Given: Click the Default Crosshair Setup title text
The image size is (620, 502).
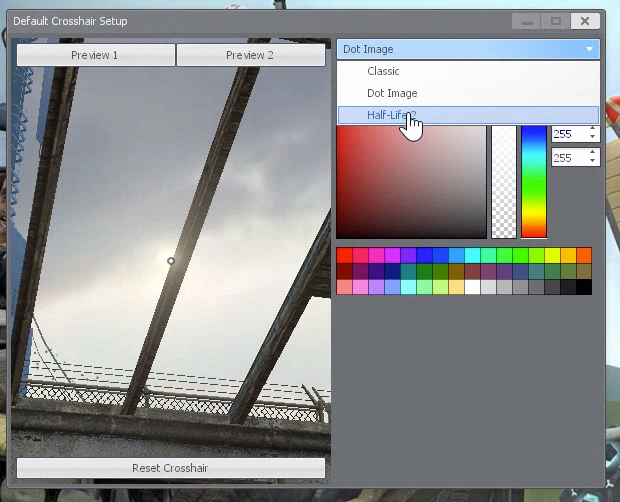Looking at the screenshot, I should (x=70, y=21).
